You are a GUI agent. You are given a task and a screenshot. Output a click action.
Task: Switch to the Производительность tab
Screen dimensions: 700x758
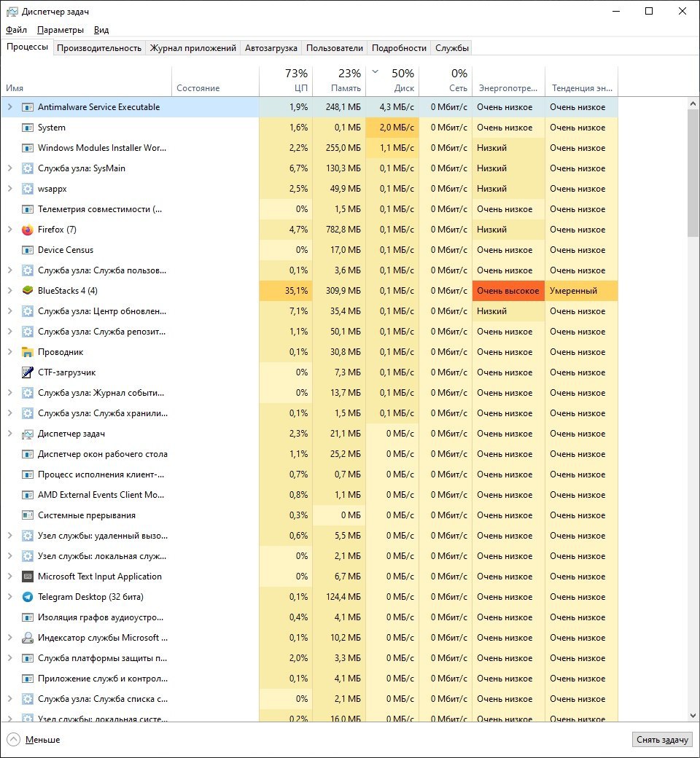coord(99,48)
